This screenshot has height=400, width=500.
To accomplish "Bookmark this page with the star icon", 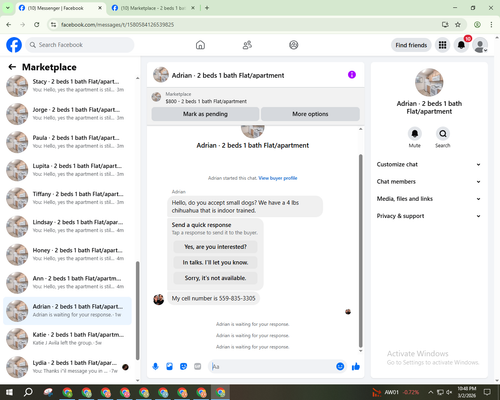I will point(458,25).
